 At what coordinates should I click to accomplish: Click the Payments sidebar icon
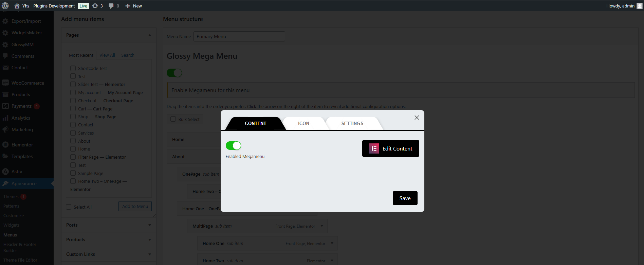tap(5, 106)
